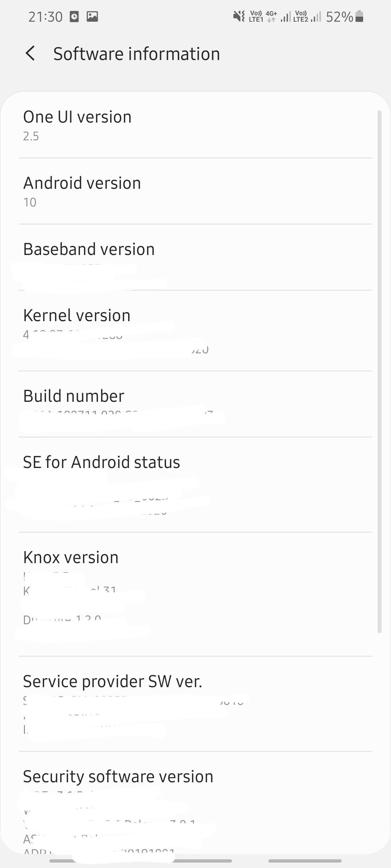Tap the back arrow to exit Software information
This screenshot has height=868, width=391.
coord(30,54)
